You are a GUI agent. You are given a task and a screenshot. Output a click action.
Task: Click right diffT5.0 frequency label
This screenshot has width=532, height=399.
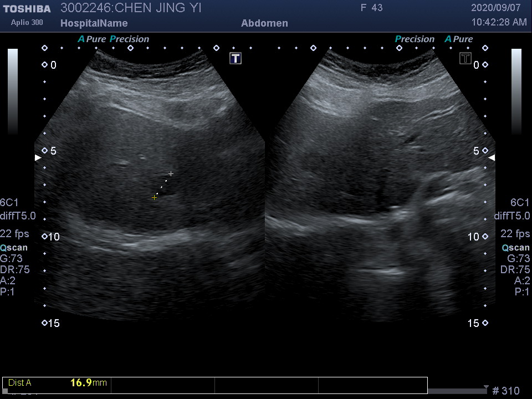(x=512, y=216)
